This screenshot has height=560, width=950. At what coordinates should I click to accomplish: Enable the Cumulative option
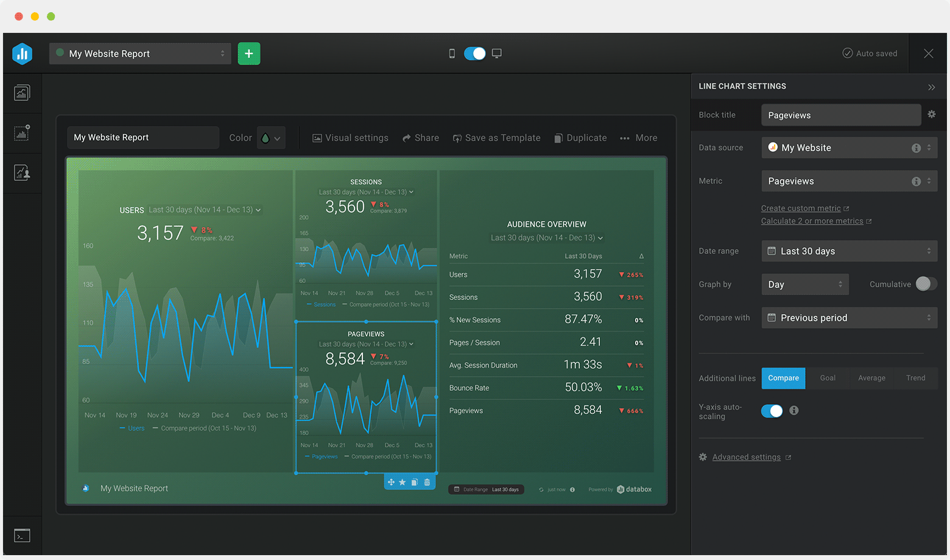[x=926, y=284]
